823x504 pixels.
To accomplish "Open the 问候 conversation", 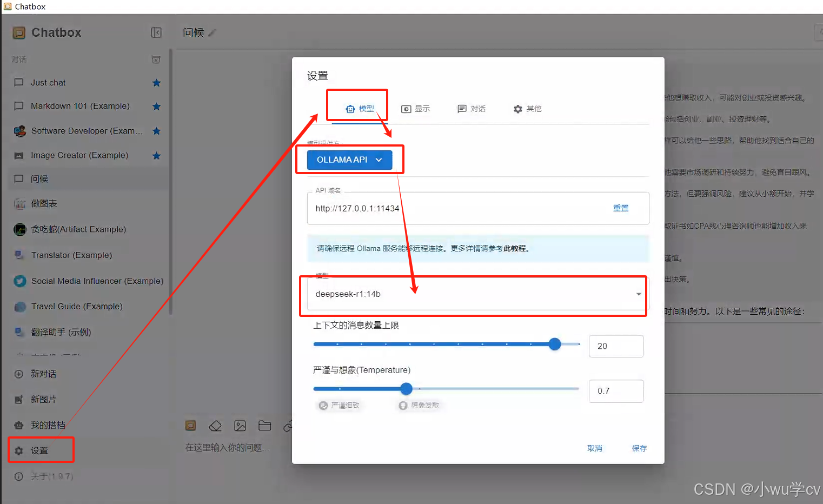I will click(x=88, y=179).
